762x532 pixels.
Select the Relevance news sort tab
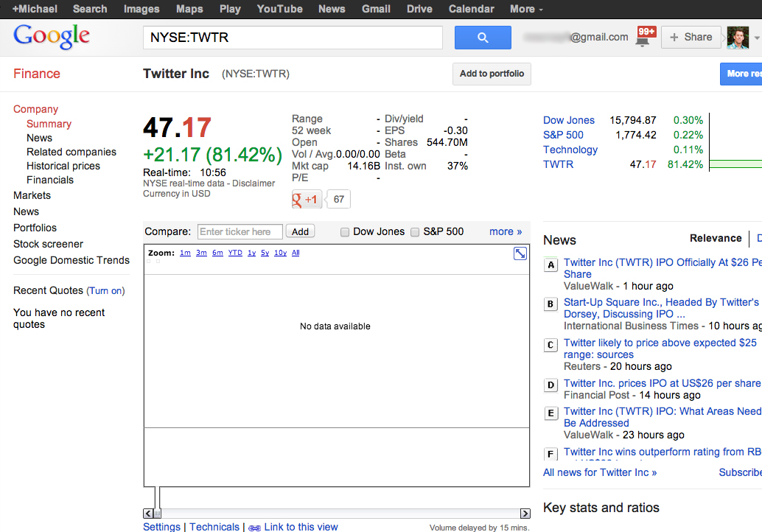pyautogui.click(x=716, y=238)
